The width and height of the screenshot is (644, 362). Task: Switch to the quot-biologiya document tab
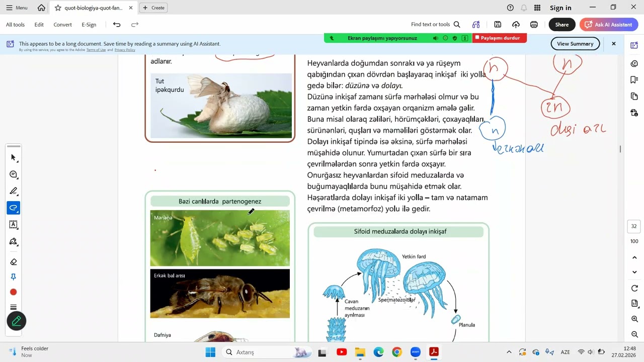point(93,8)
